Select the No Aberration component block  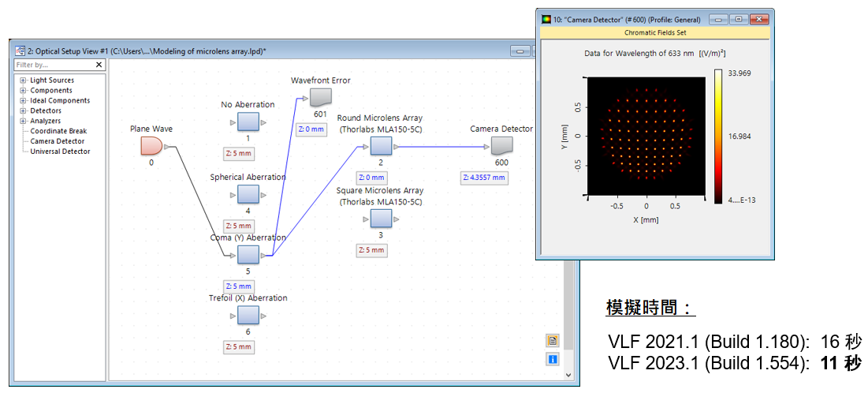tap(248, 122)
